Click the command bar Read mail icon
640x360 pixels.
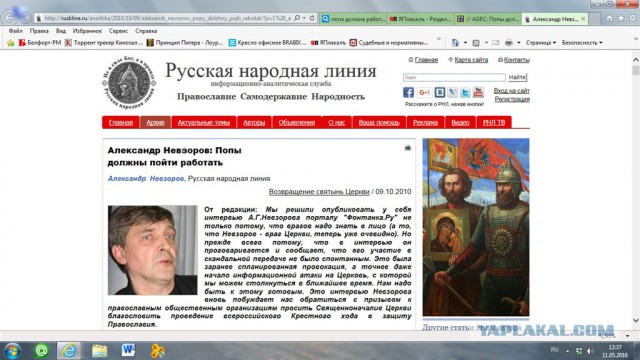click(x=496, y=42)
